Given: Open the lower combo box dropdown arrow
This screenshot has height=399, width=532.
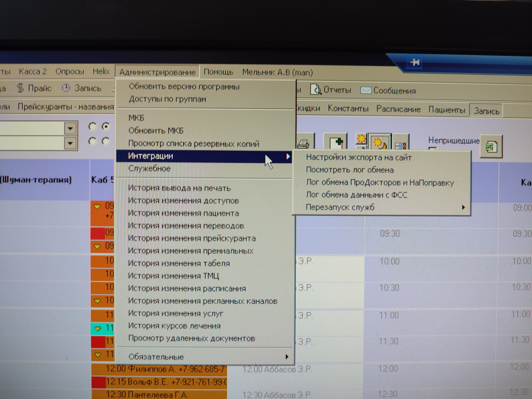Looking at the screenshot, I should click(70, 143).
